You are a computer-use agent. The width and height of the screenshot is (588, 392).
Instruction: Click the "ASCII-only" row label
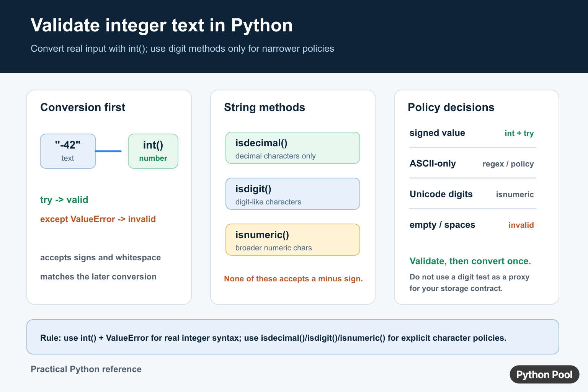pos(433,164)
